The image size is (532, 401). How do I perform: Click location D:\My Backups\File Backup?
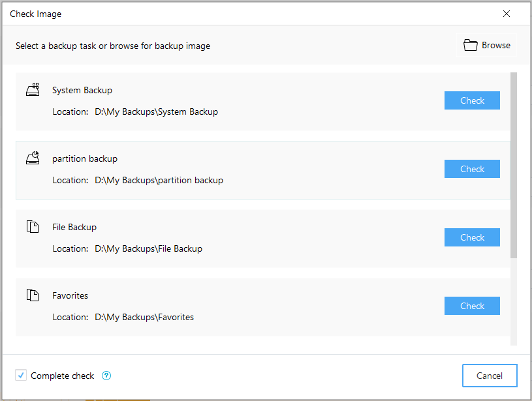coord(148,249)
